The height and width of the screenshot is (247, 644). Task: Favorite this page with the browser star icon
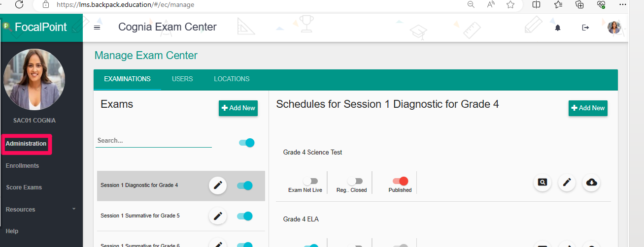point(510,4)
